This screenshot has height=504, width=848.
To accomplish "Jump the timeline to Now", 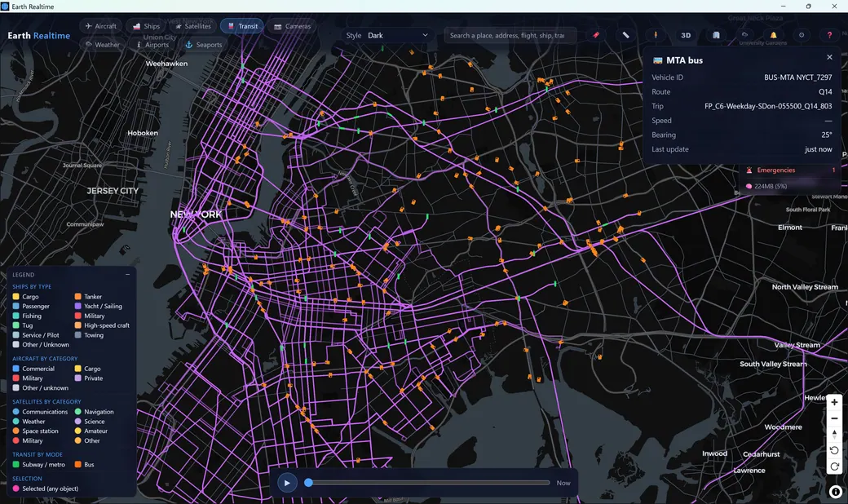I will pyautogui.click(x=563, y=483).
